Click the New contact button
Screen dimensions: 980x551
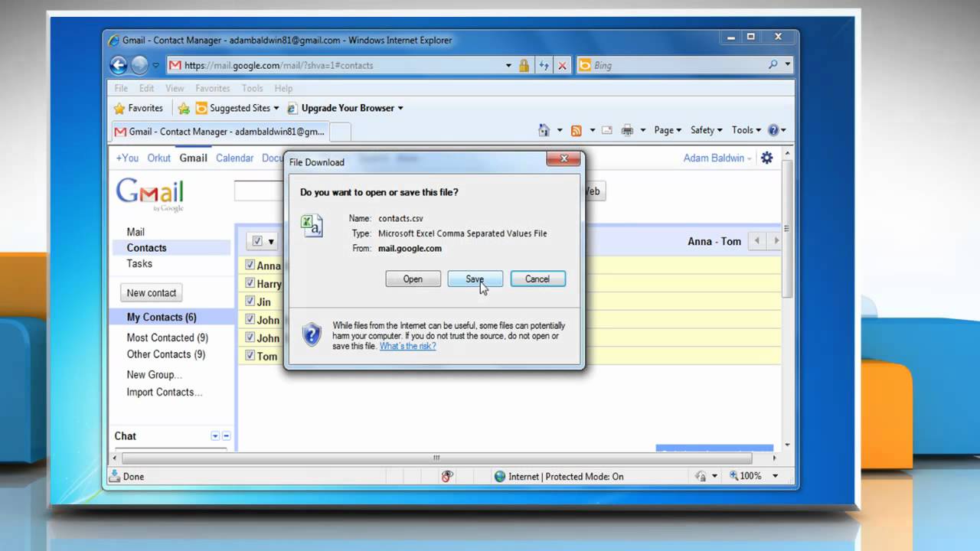tap(152, 292)
